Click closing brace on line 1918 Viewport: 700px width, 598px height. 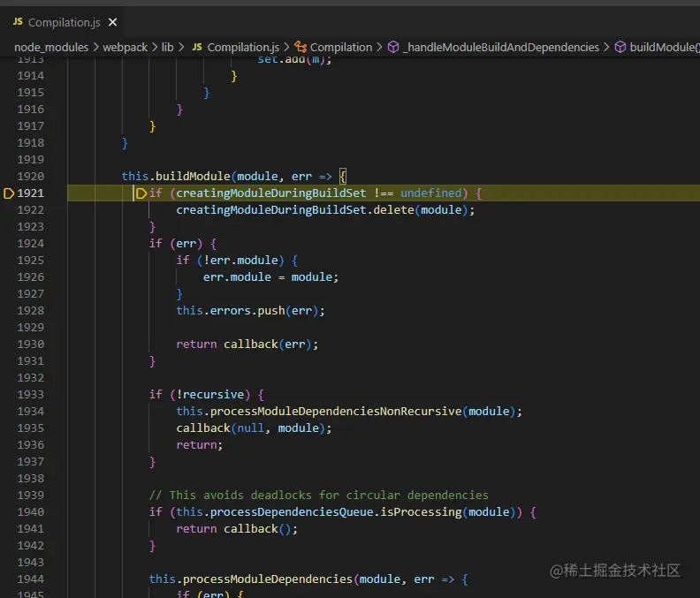click(x=125, y=143)
